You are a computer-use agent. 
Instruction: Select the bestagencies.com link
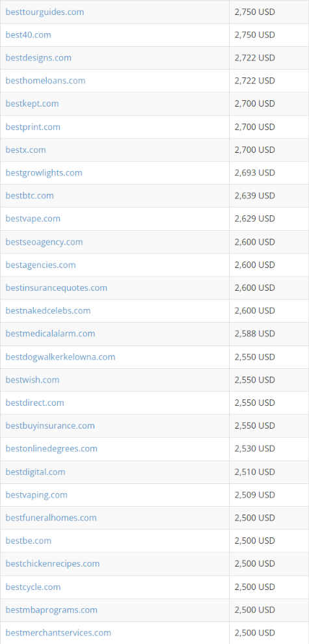(x=41, y=265)
